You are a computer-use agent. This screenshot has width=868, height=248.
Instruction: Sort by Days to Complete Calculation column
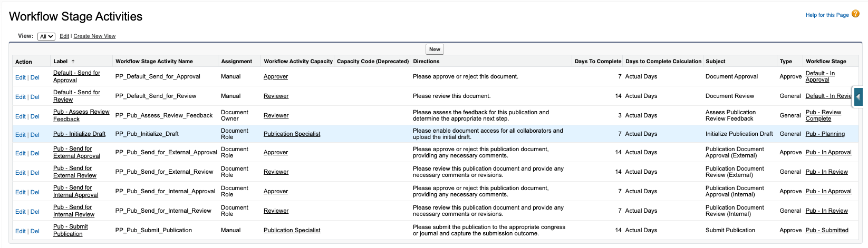click(663, 61)
